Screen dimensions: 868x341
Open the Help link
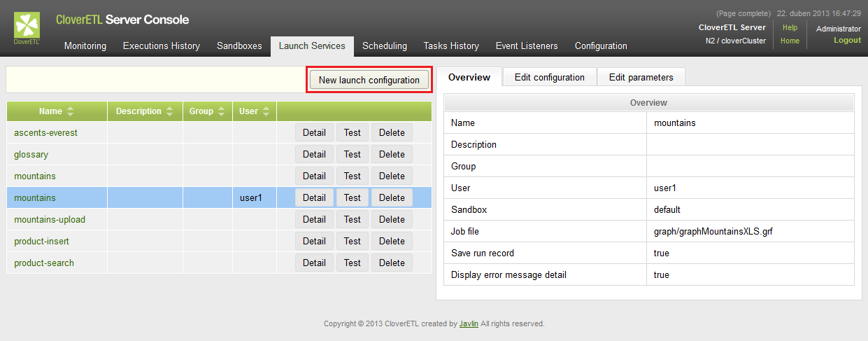click(790, 28)
